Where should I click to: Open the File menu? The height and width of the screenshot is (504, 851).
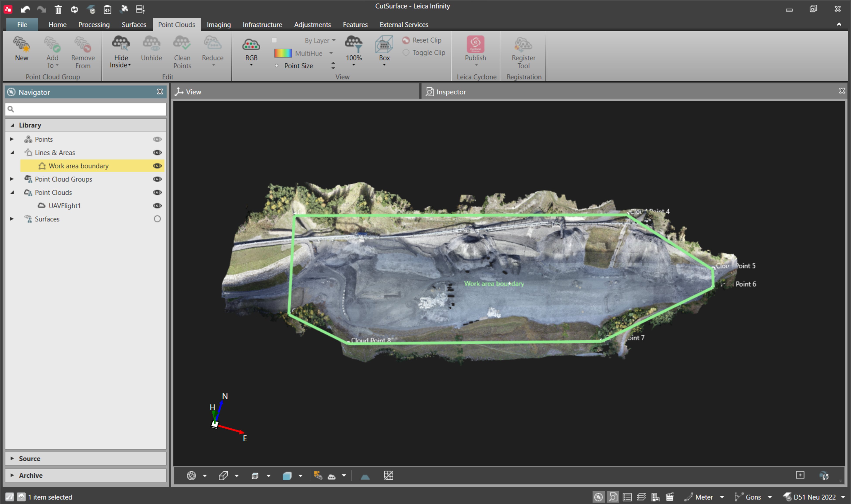coord(22,24)
